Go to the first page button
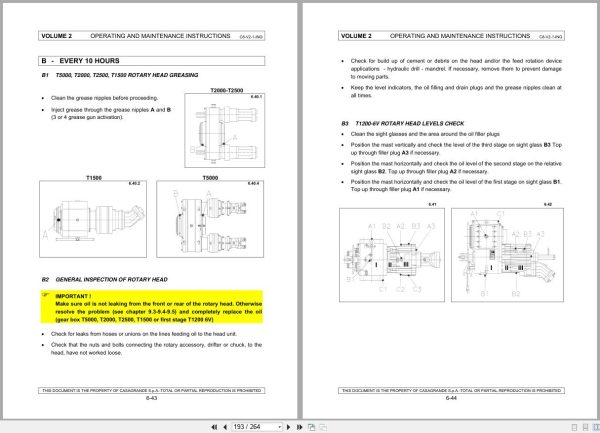The image size is (600, 433). [x=214, y=427]
